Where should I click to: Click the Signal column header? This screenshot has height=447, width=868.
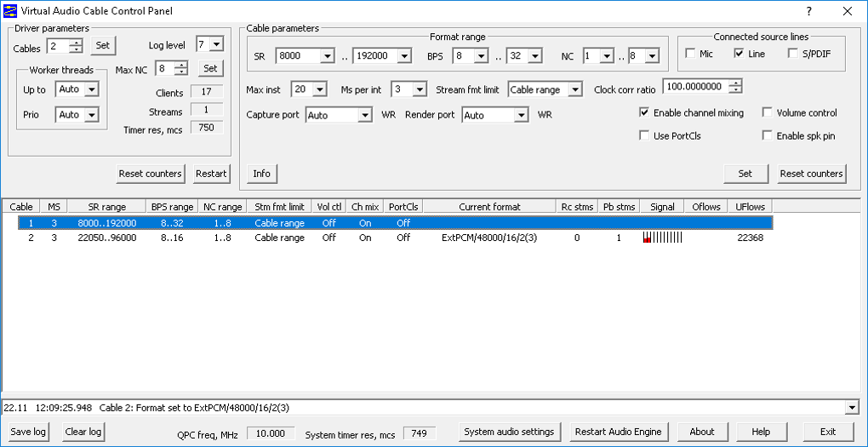pos(662,207)
